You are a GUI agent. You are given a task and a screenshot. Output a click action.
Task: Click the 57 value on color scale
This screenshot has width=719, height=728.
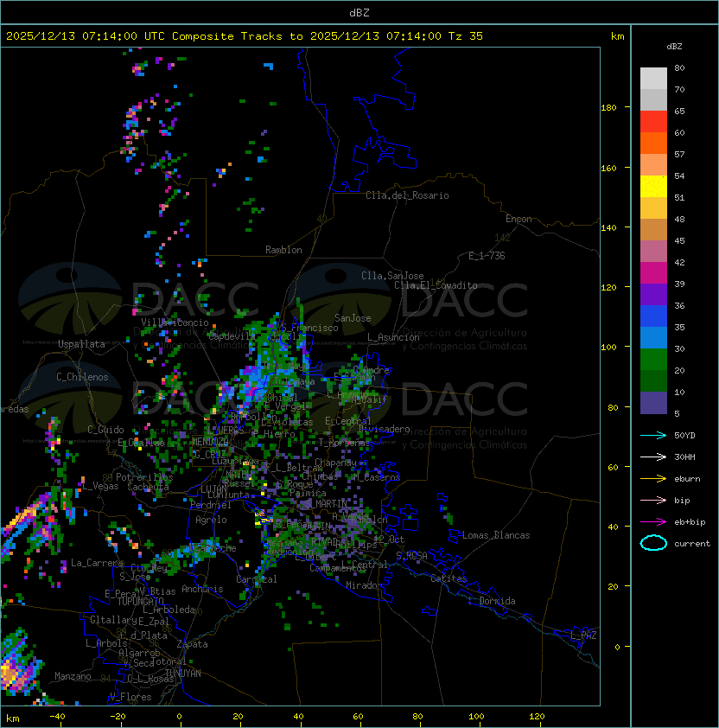click(x=679, y=154)
